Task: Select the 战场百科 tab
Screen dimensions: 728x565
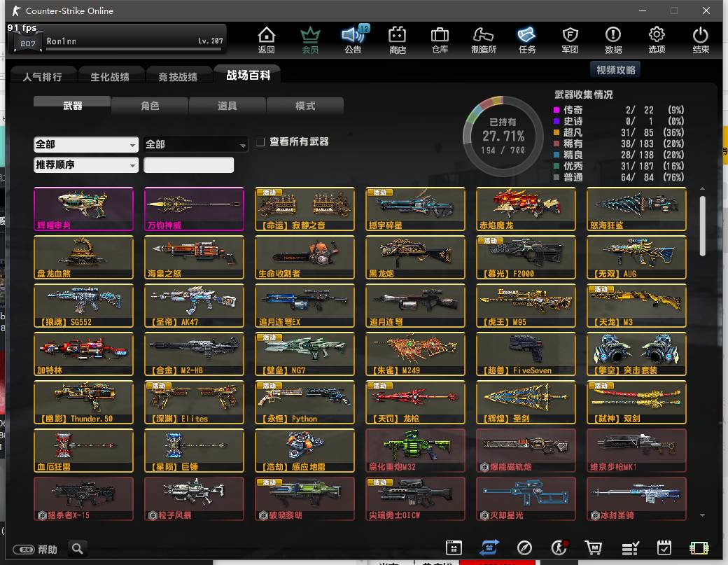Action: pyautogui.click(x=248, y=75)
